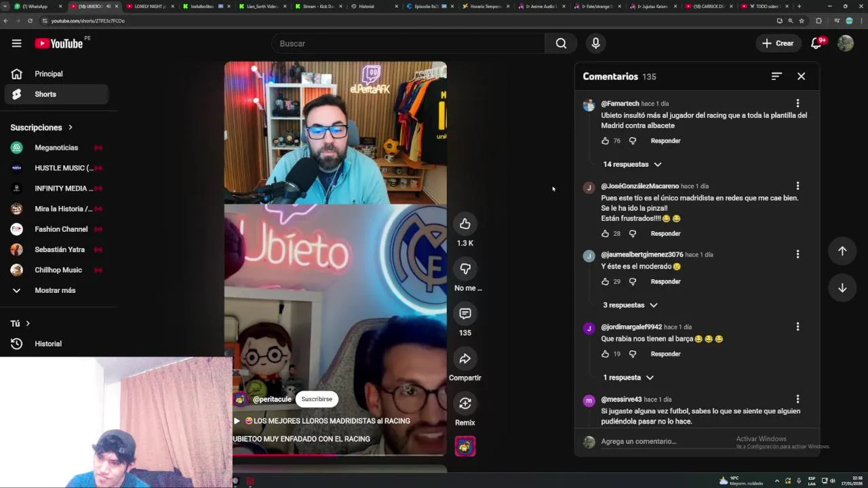Go to the next Short with the down arrow

[x=842, y=288]
